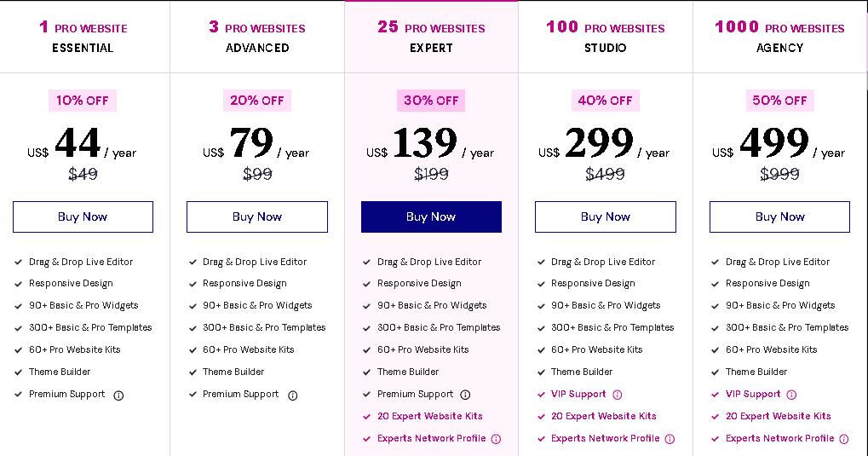Click info icon beside Advanced Premium Support
The image size is (868, 456).
(292, 395)
